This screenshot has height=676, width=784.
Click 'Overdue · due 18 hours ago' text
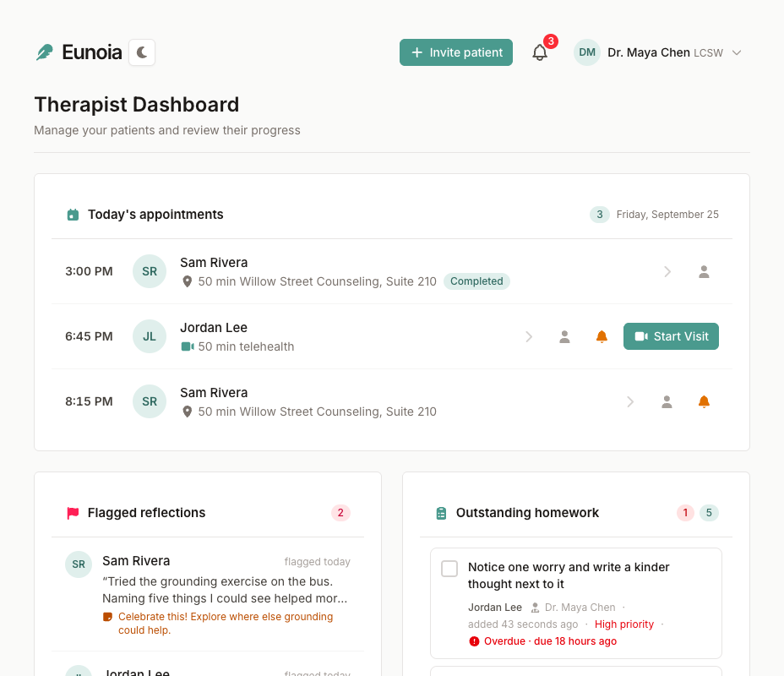[x=550, y=641]
